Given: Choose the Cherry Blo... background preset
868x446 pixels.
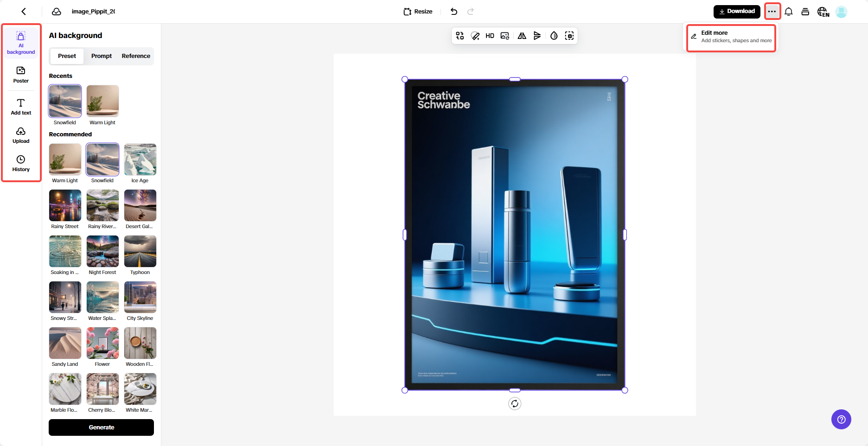Looking at the screenshot, I should (102, 389).
